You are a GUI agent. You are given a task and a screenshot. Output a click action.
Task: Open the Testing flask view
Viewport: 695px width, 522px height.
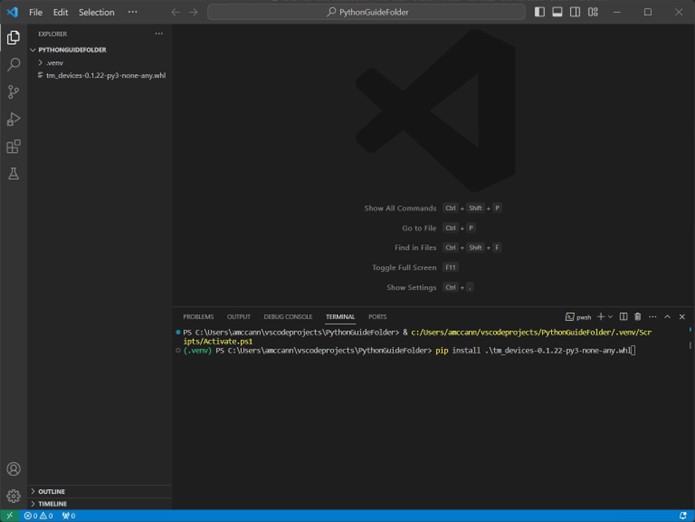tap(13, 174)
